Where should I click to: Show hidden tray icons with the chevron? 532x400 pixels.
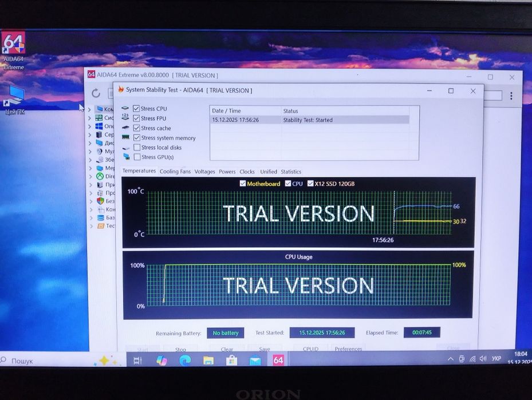click(x=451, y=359)
